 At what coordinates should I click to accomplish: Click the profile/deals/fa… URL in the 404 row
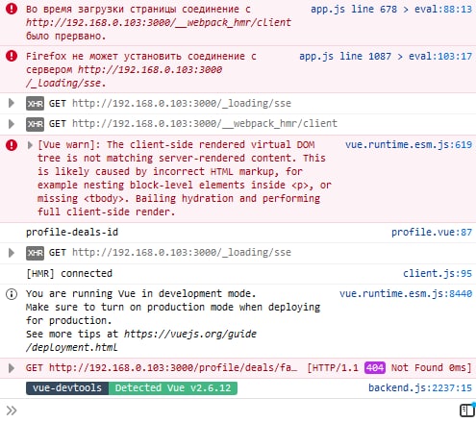(173, 367)
